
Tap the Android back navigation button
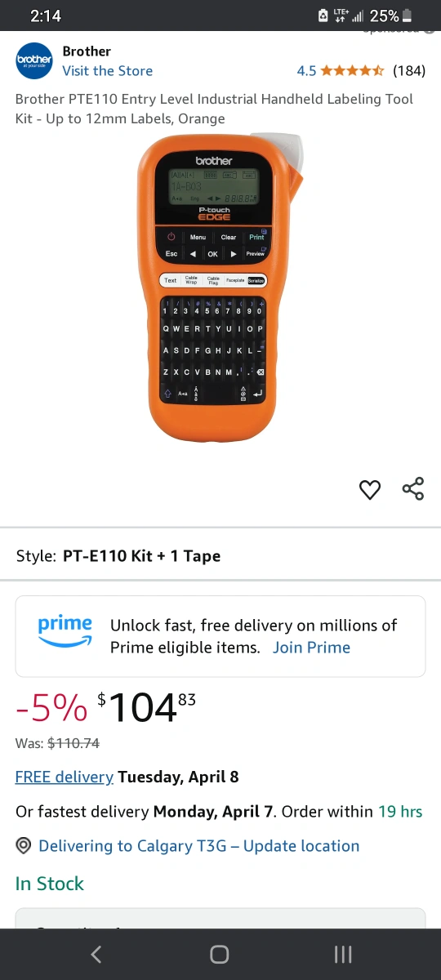point(96,954)
